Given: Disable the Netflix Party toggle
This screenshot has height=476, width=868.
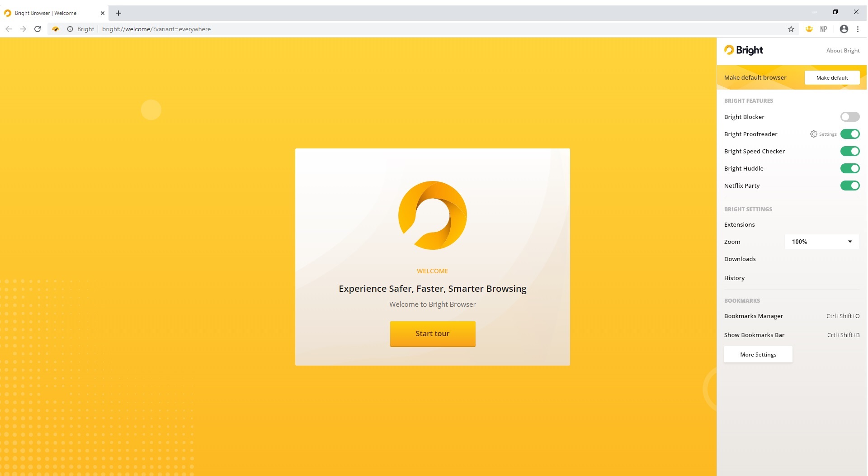Looking at the screenshot, I should click(x=850, y=186).
